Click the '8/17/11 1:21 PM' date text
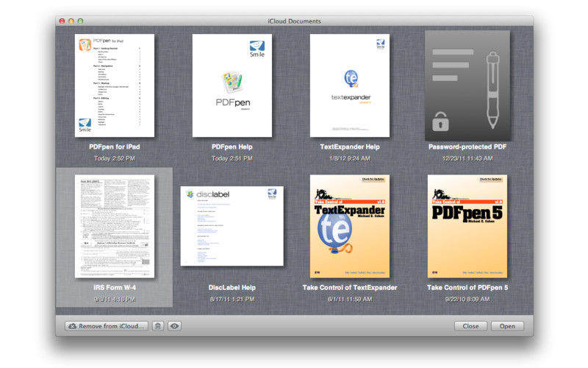 pos(232,300)
